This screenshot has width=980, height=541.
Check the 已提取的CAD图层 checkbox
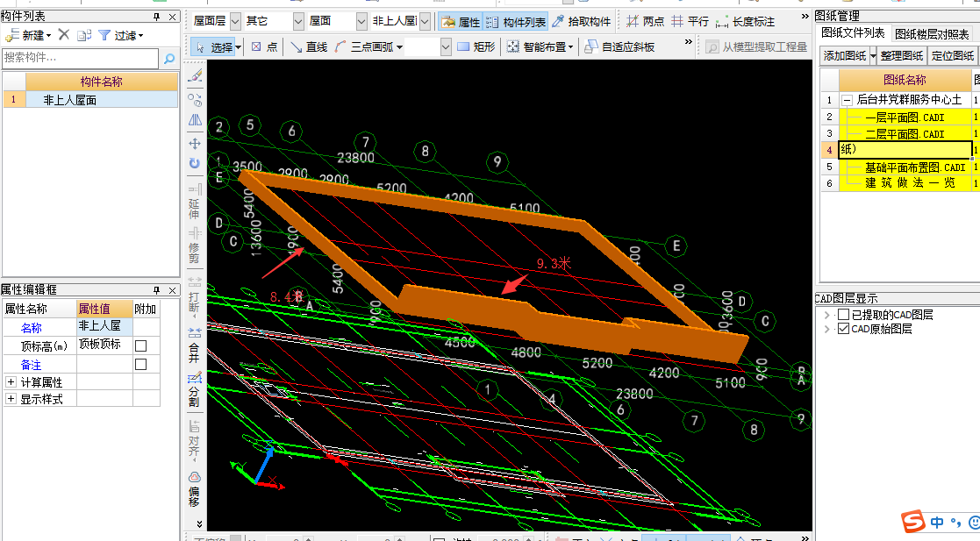coord(843,314)
